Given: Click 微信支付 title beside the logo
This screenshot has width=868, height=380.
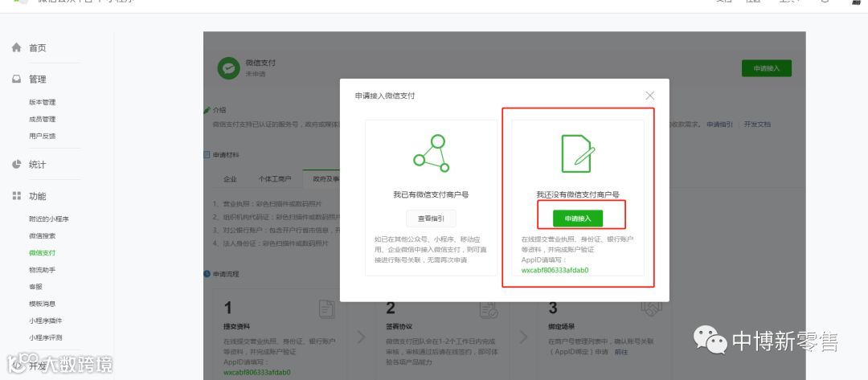Looking at the screenshot, I should pyautogui.click(x=260, y=63).
